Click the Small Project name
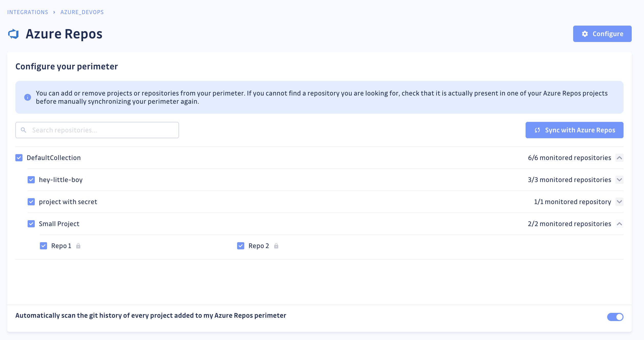644x340 pixels. (59, 224)
